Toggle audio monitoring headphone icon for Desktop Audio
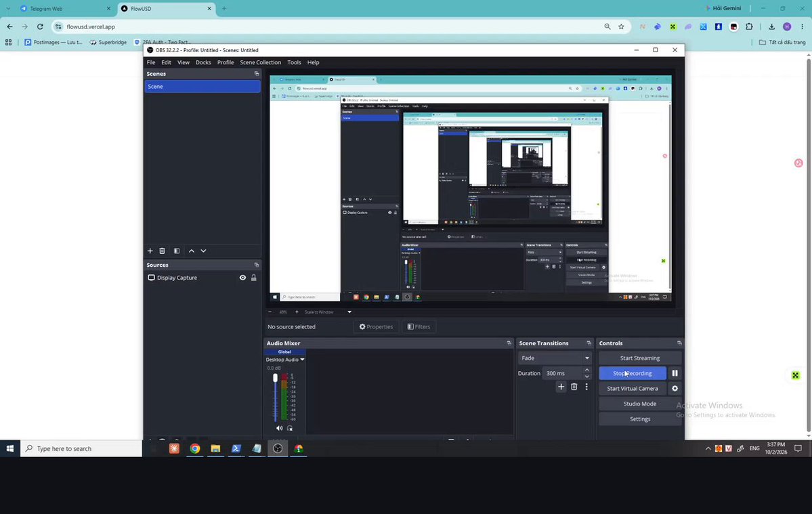812x514 pixels. [290, 428]
